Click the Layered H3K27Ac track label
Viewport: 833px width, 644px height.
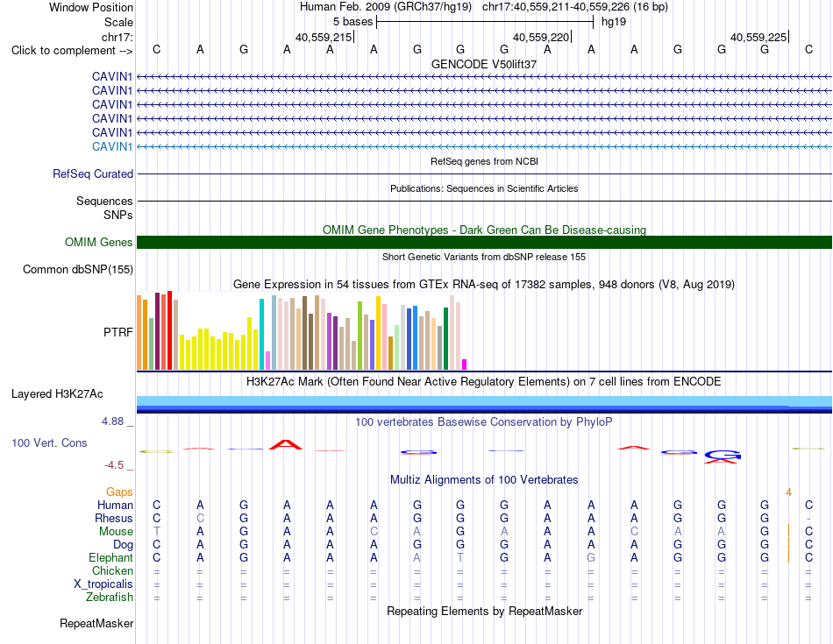coord(57,394)
